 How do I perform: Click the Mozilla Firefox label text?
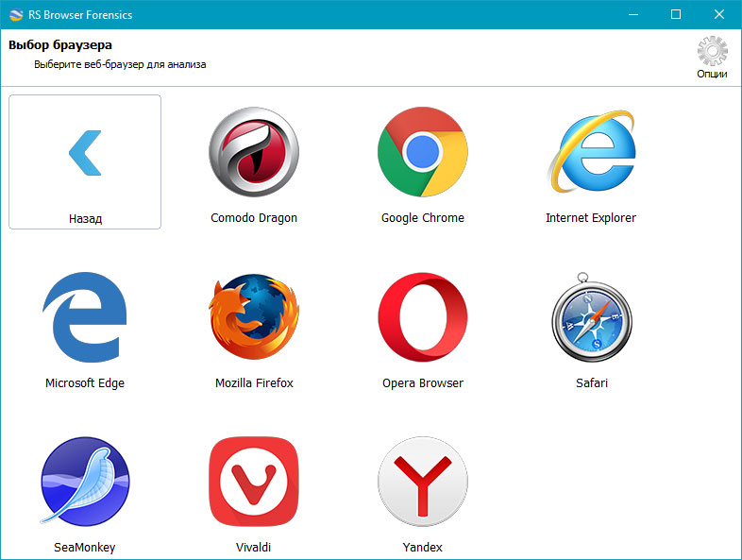(x=254, y=383)
